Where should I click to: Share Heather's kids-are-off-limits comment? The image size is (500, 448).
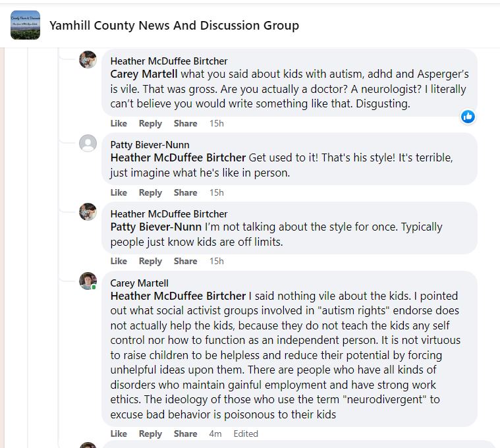click(x=185, y=261)
